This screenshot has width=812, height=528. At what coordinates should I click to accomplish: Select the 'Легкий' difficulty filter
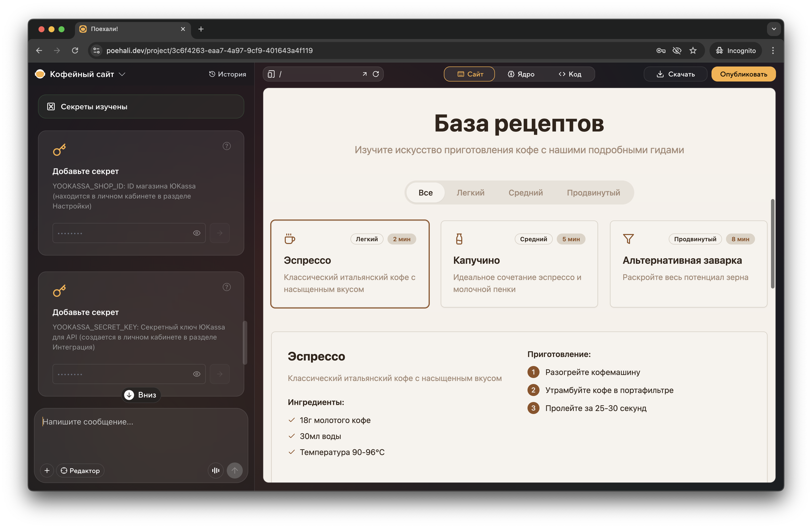click(x=470, y=193)
